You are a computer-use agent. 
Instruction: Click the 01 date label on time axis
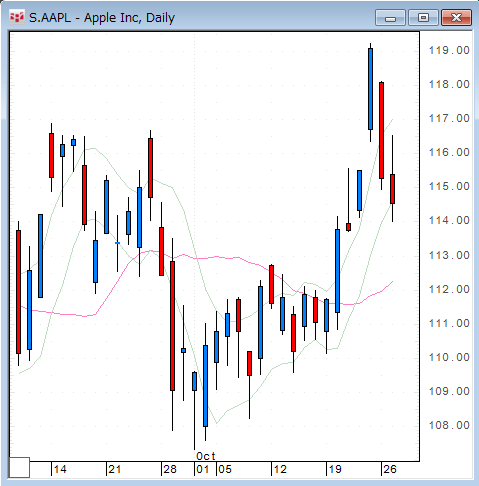[x=203, y=469]
